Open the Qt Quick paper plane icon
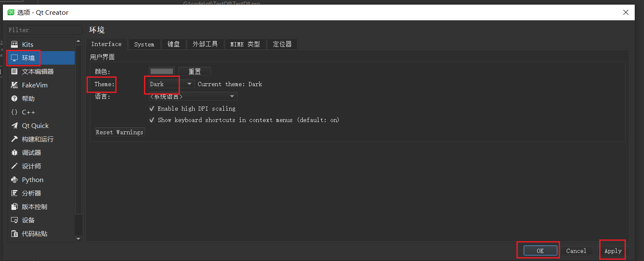644x261 pixels. [x=14, y=125]
